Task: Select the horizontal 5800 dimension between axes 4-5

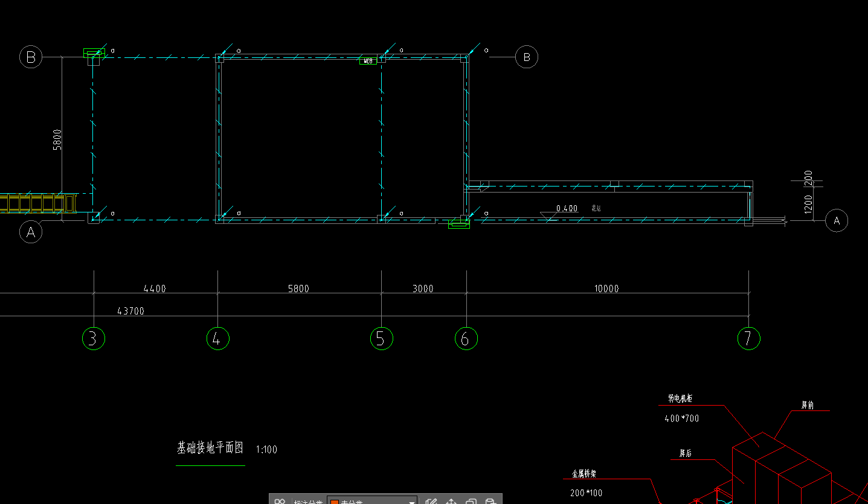Action: coord(298,289)
